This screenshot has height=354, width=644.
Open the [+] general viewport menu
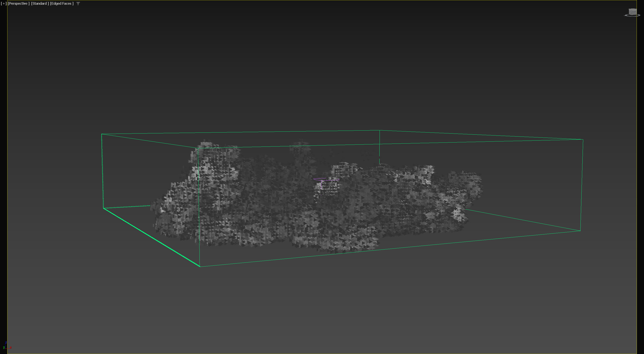tap(3, 3)
